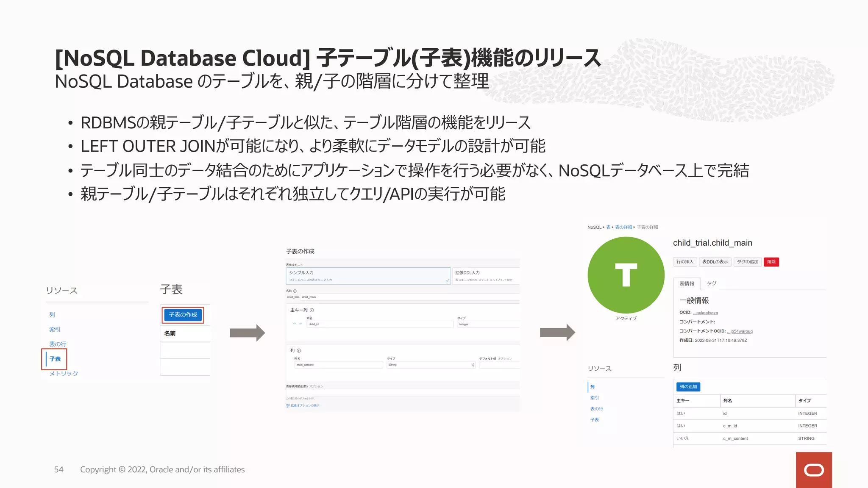Click the OCID link ...qxkoefvezq
Screen dimensions: 868x488
705,313
